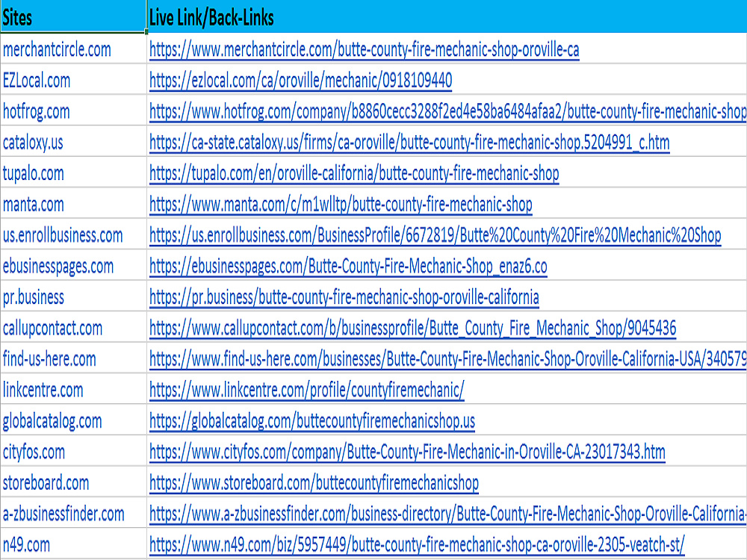Open the pr.business oroville-california link
This screenshot has height=560, width=747.
(344, 297)
